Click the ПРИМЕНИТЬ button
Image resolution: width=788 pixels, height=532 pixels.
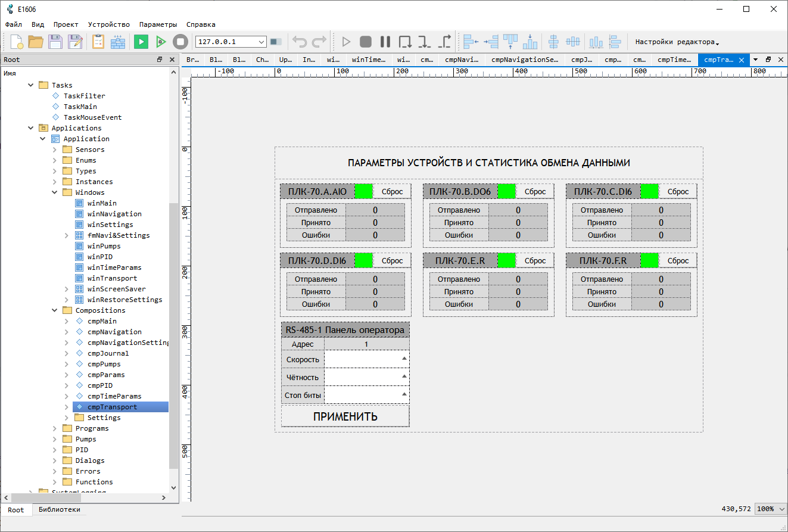coord(345,416)
